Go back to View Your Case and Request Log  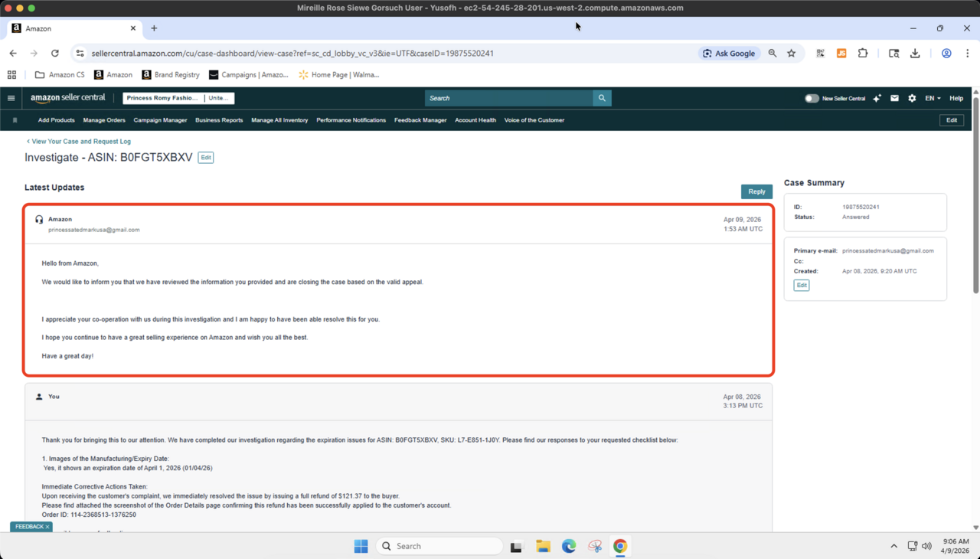pyautogui.click(x=79, y=142)
